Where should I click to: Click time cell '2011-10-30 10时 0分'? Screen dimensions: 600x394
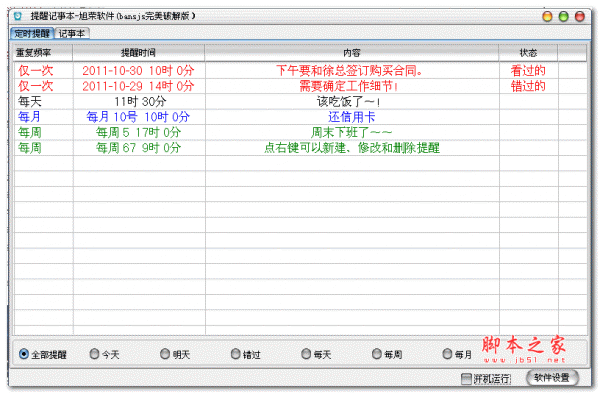[139, 71]
